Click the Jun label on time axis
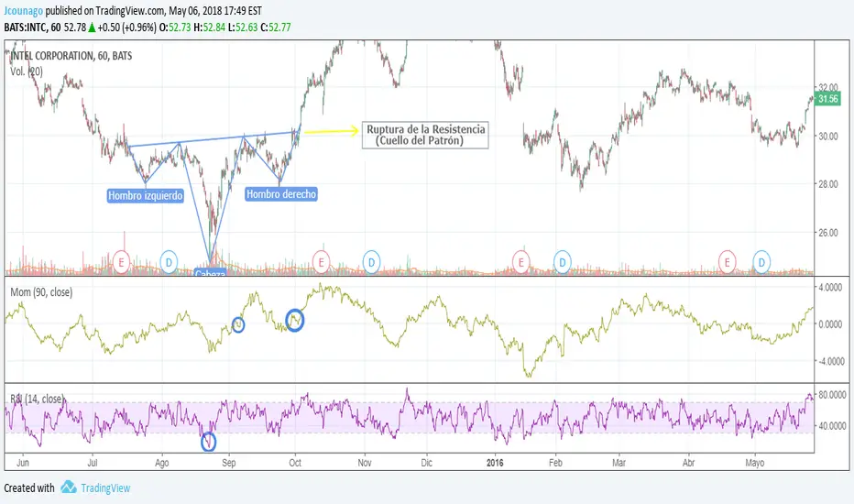The image size is (854, 504). pyautogui.click(x=23, y=463)
